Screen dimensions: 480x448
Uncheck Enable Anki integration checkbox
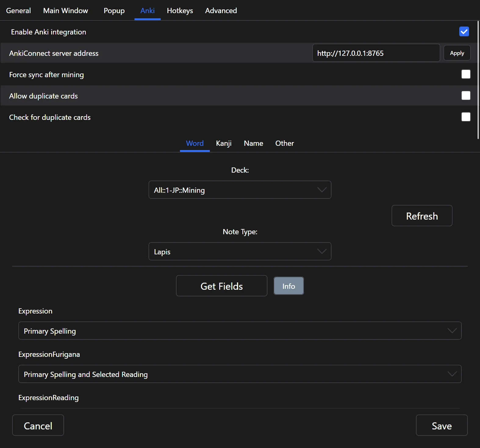tap(464, 32)
